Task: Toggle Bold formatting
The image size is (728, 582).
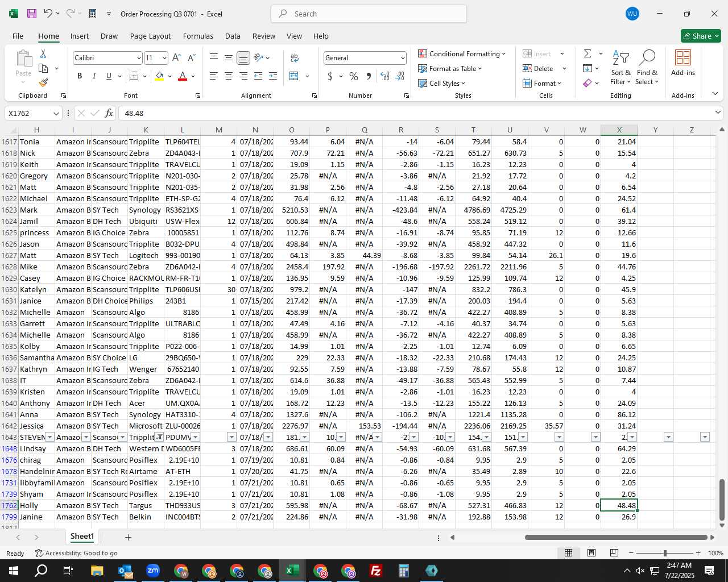Action: click(x=80, y=76)
